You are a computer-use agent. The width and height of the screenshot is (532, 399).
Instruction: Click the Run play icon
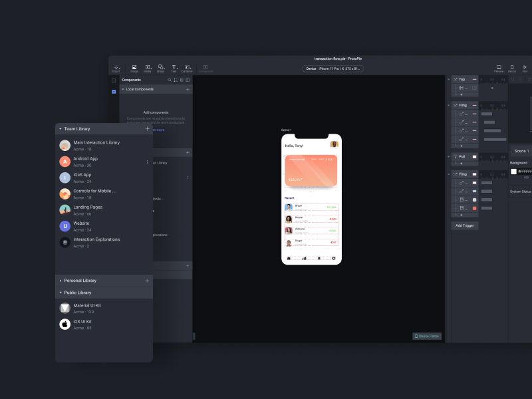click(x=525, y=68)
